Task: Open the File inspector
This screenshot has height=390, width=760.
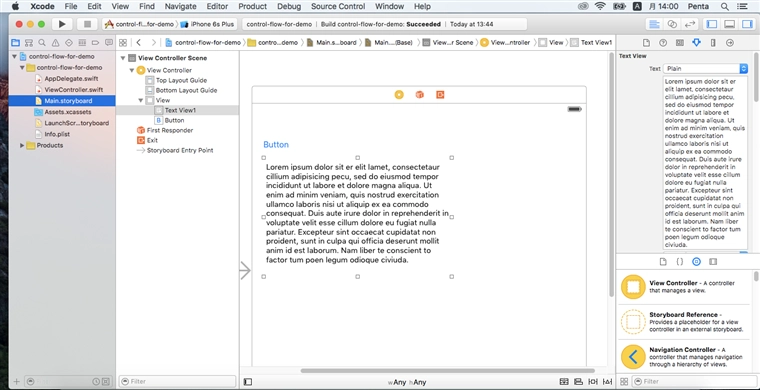Action: click(x=646, y=43)
